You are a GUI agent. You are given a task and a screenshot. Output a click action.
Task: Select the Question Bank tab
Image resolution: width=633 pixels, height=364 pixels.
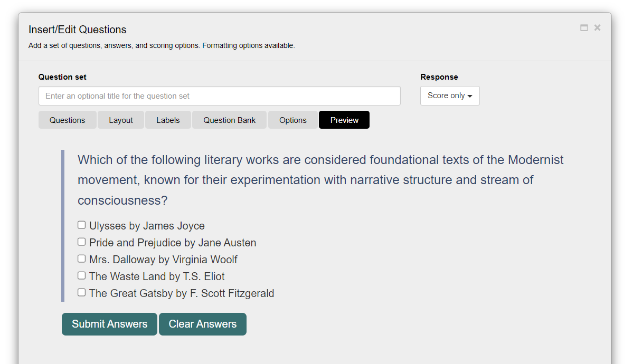point(229,120)
